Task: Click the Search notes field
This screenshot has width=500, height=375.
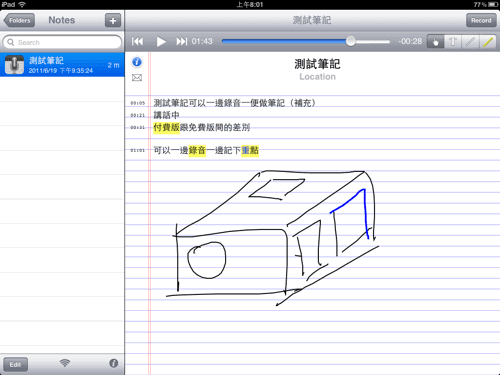Action: pyautogui.click(x=62, y=42)
